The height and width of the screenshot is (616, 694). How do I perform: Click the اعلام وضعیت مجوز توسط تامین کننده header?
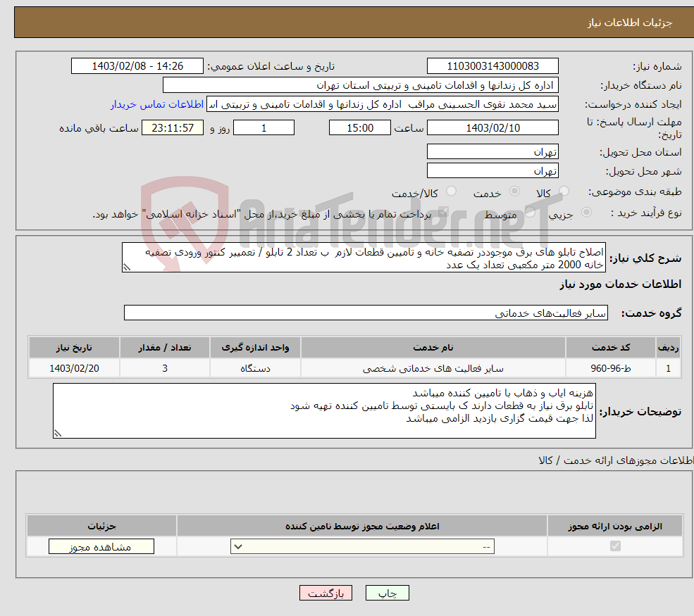coord(362,526)
